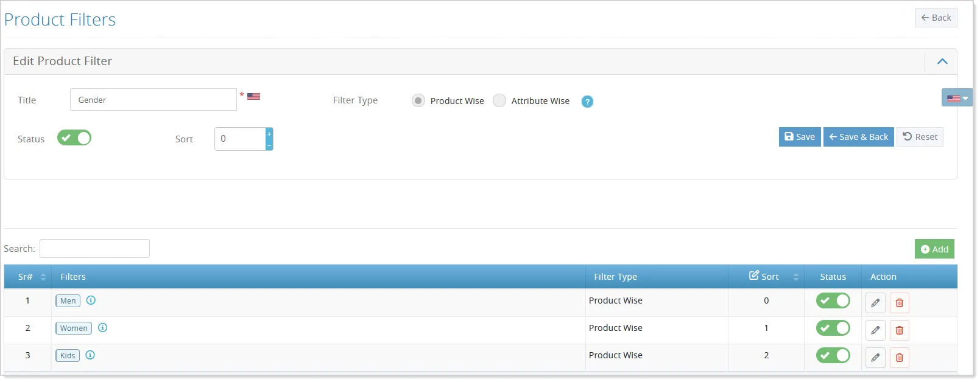This screenshot has width=980, height=382.
Task: Edit the Women filter row
Action: click(875, 330)
